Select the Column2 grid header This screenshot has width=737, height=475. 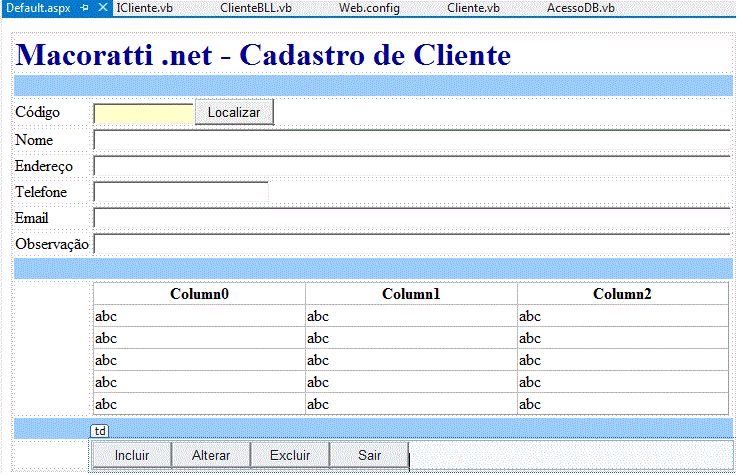coord(622,294)
